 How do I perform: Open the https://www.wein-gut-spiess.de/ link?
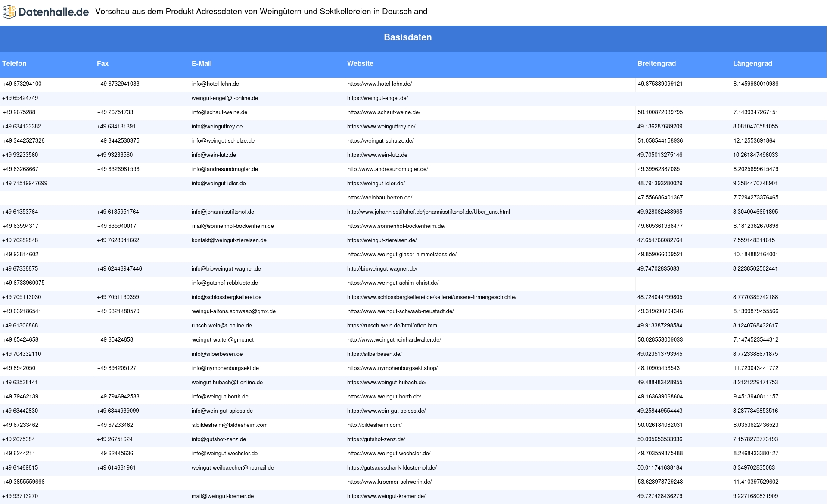(386, 411)
